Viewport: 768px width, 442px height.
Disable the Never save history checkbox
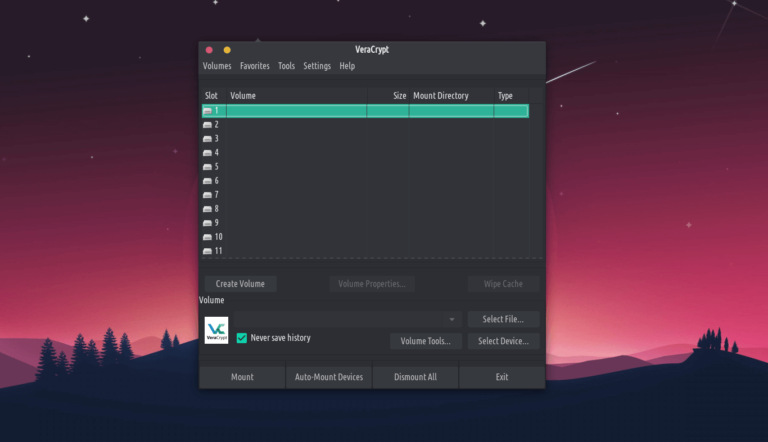(242, 338)
